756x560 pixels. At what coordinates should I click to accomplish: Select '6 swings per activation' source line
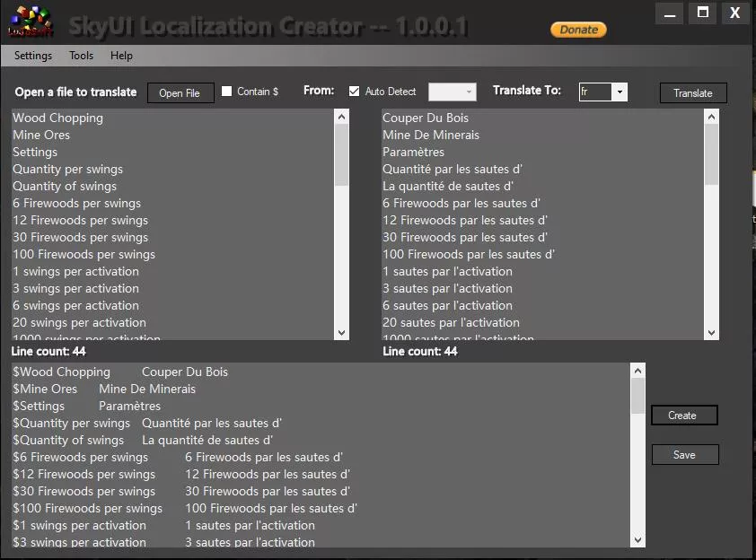75,305
